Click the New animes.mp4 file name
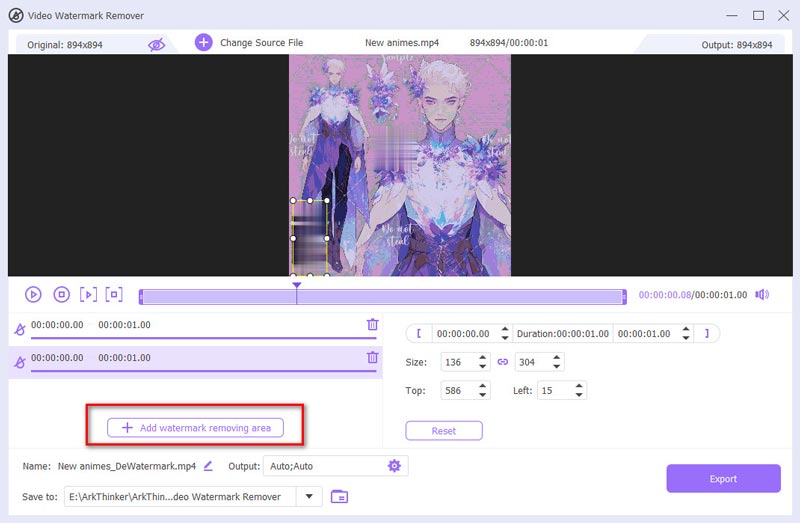 [402, 43]
